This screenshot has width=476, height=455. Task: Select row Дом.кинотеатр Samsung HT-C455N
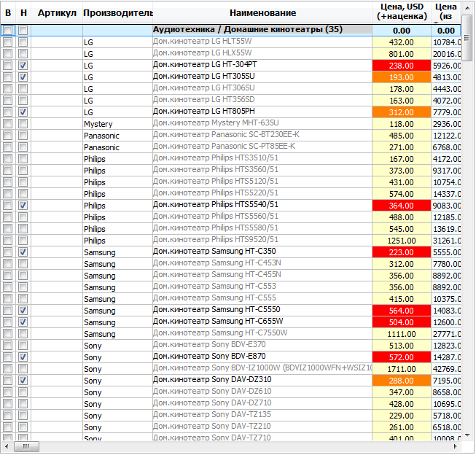click(x=231, y=275)
